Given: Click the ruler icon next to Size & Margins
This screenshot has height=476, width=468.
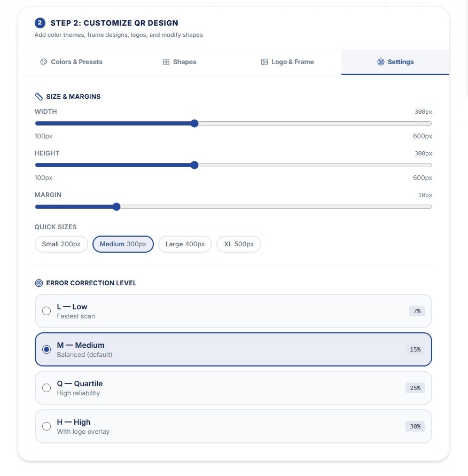Looking at the screenshot, I should tap(39, 97).
